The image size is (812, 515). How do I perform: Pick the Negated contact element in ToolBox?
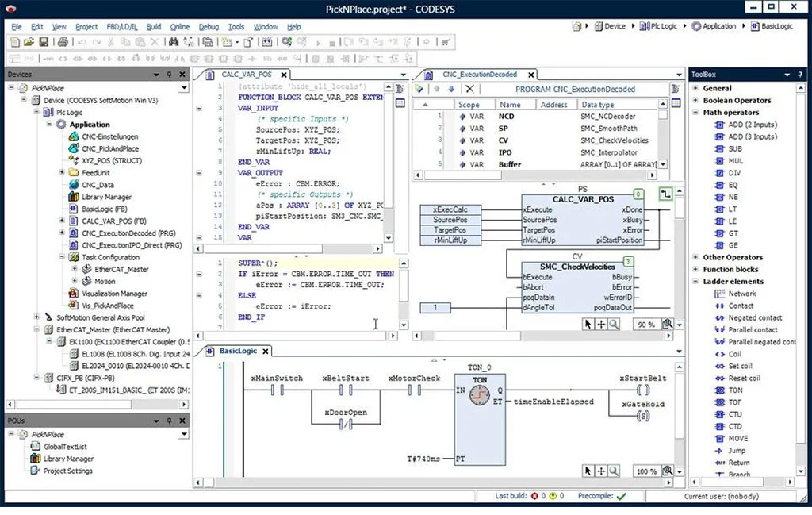point(749,317)
